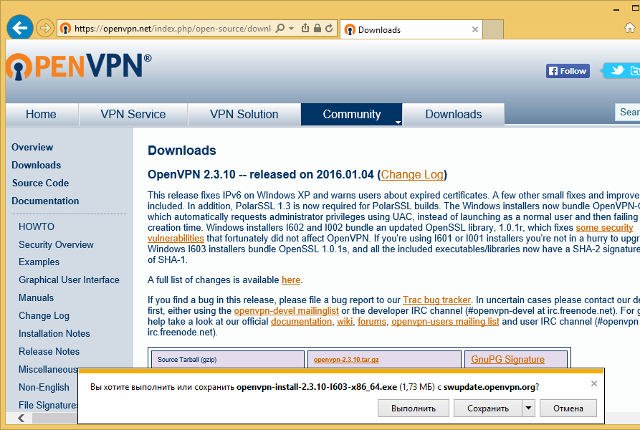The height and width of the screenshot is (430, 640).
Task: Click the search magnifier in address bar
Action: [x=280, y=28]
